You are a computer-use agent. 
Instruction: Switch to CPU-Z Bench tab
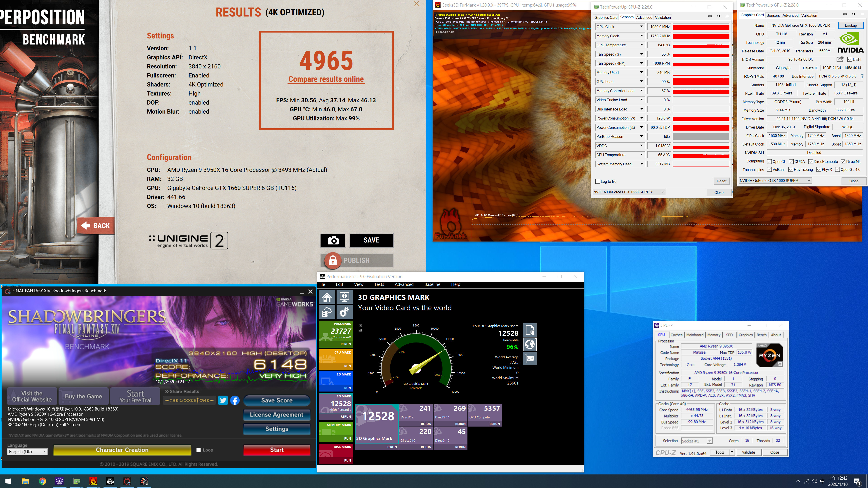[x=762, y=335]
